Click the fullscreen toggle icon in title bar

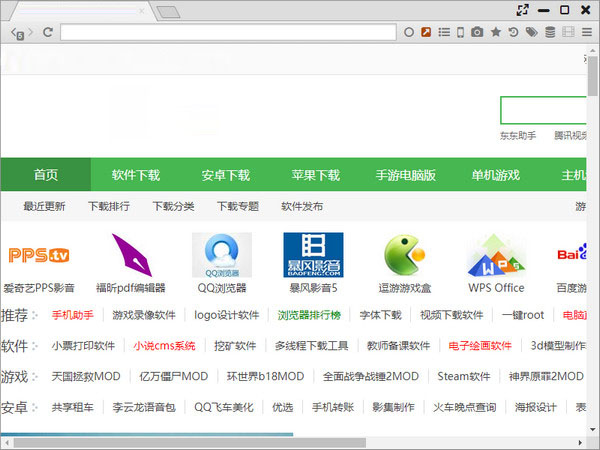[522, 10]
